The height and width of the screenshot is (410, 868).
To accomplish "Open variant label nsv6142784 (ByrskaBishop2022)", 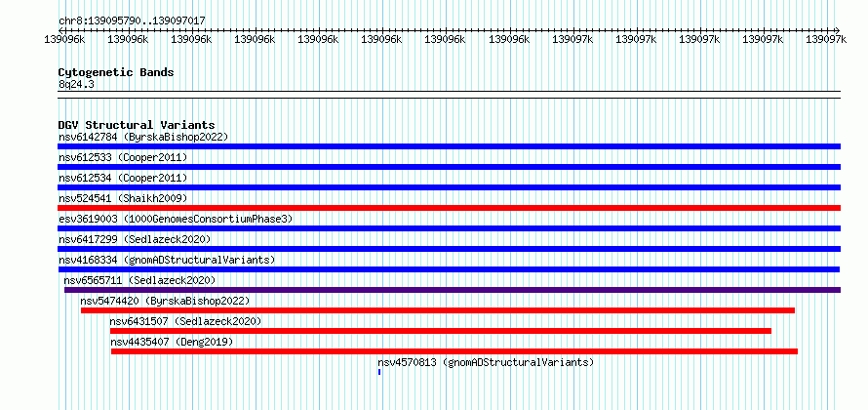I will pos(143,137).
